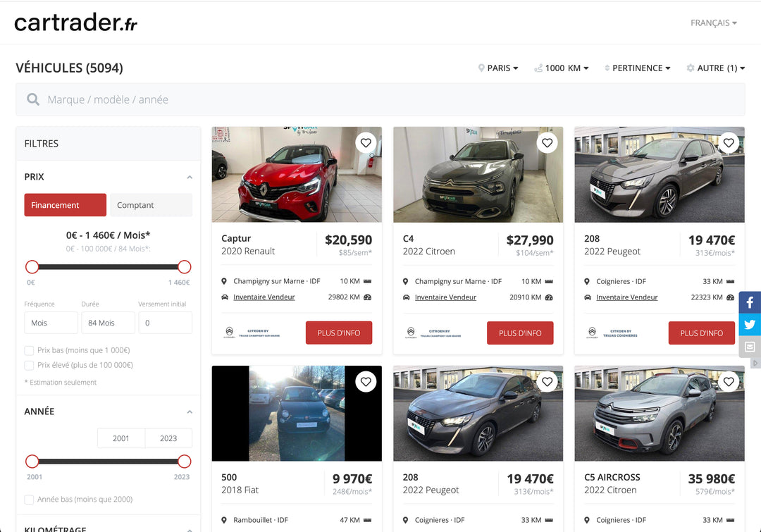Switch pricing to Comptant
The height and width of the screenshot is (532, 761).
[x=151, y=205]
